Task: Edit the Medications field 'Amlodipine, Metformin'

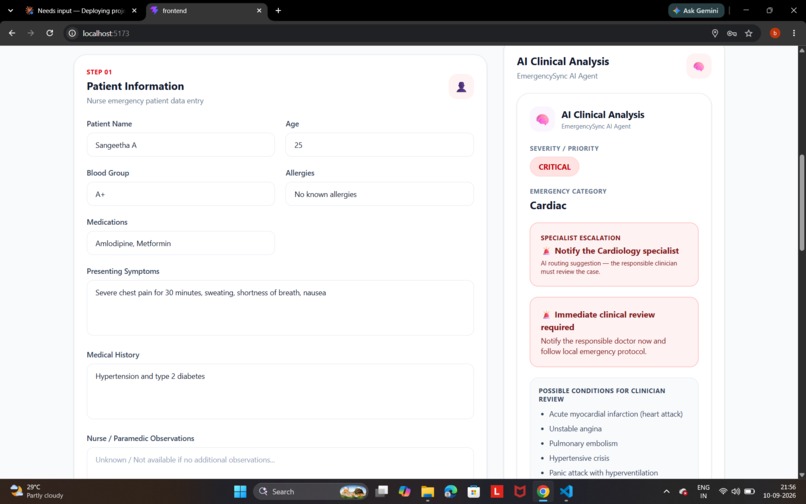Action: point(180,243)
